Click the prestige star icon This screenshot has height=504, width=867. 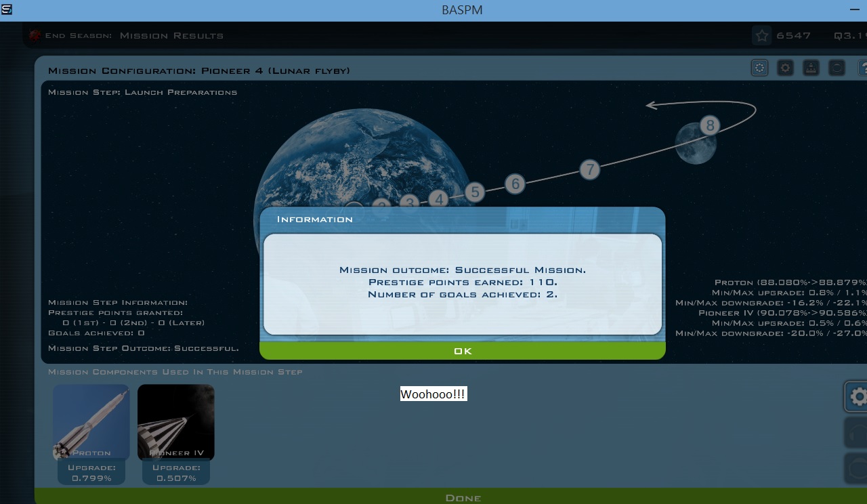[762, 35]
